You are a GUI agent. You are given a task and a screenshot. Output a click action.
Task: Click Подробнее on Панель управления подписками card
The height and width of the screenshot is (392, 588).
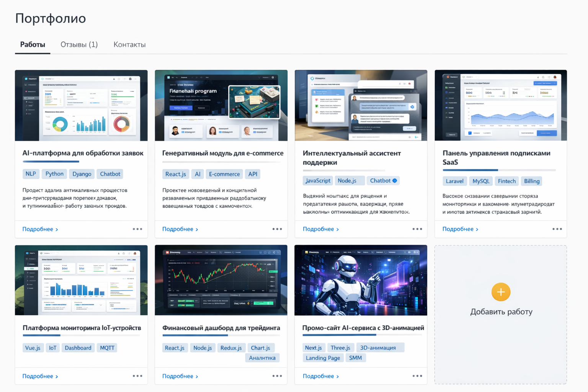coord(461,229)
